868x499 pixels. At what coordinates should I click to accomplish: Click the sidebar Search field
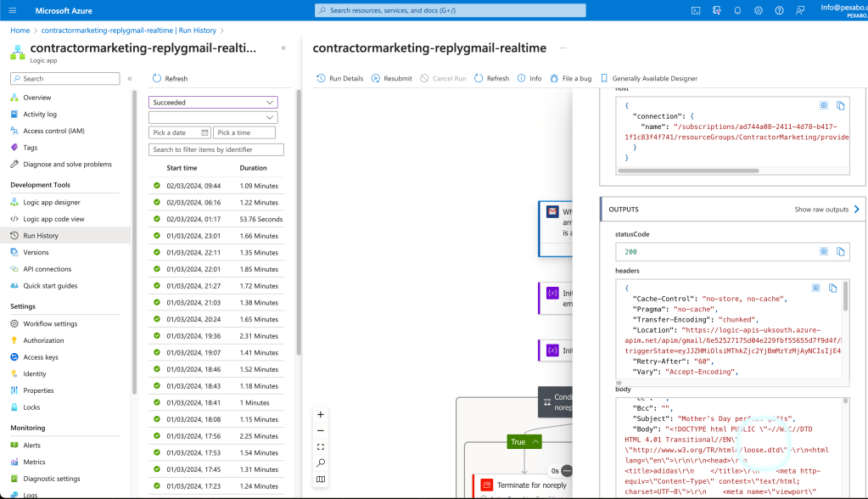point(64,79)
